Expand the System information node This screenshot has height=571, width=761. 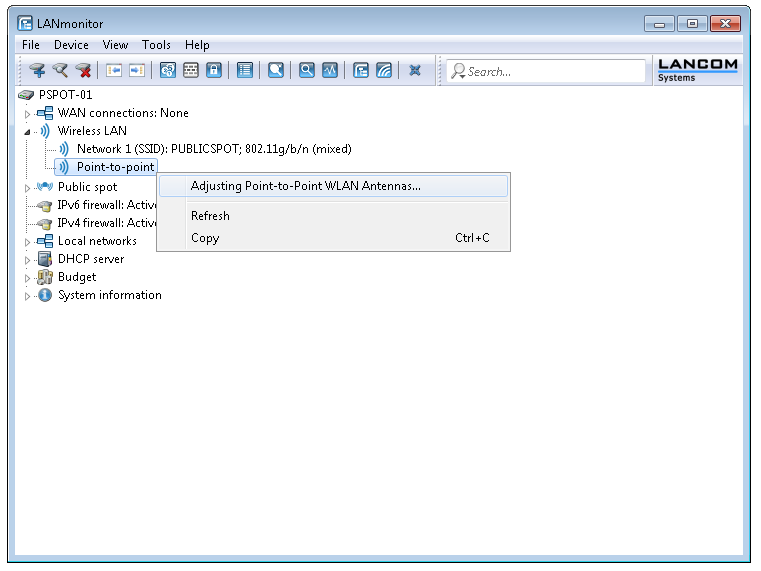[28, 296]
